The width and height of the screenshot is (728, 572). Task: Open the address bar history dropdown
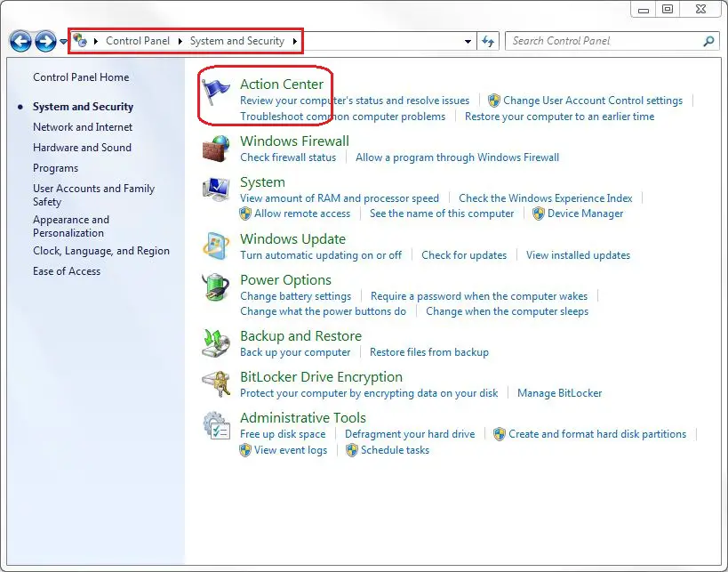coord(468,41)
